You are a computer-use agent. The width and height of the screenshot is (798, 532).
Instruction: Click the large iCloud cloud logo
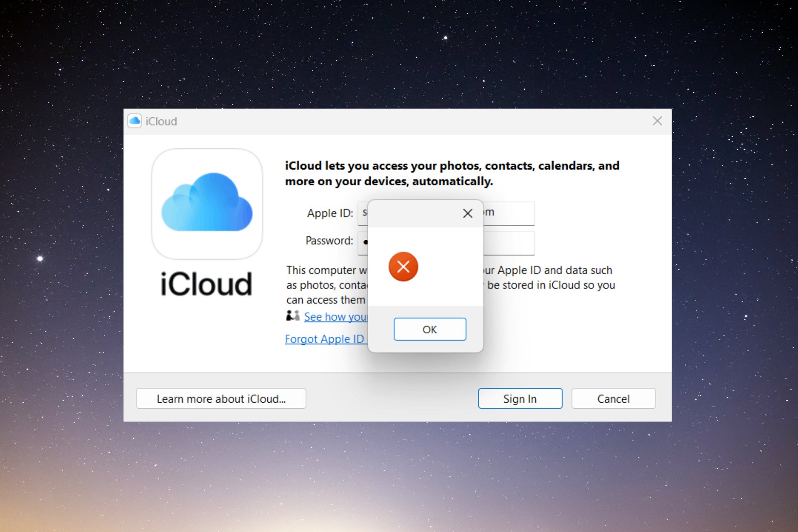point(207,204)
